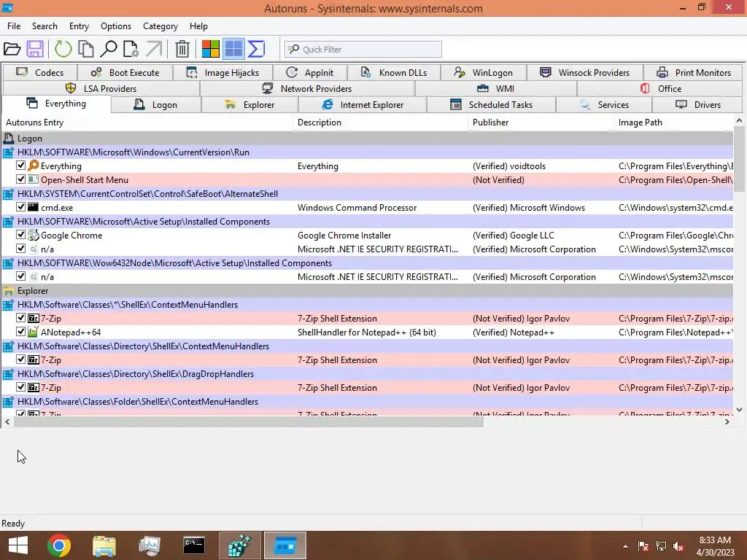Select the Folder\ShellEx\ContextMenuHandlers key row
Screen dimensions: 747x560
click(x=368, y=402)
